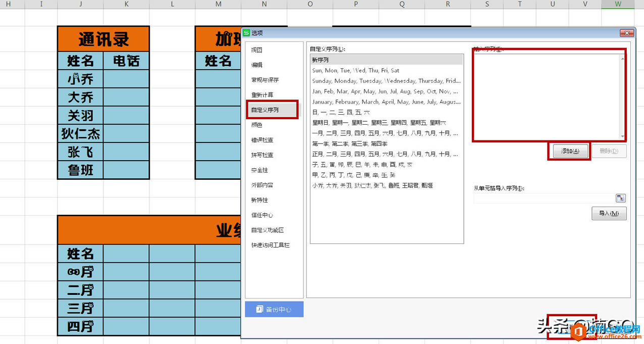Viewport: 644px width, 344px height.
Task: Select column S header in the spreadsheet
Action: click(x=487, y=4)
